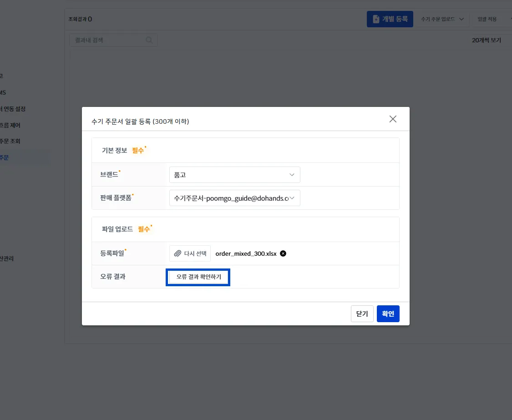Open the 20개씩 보기 page size selector
The height and width of the screenshot is (420, 512).
(x=486, y=40)
